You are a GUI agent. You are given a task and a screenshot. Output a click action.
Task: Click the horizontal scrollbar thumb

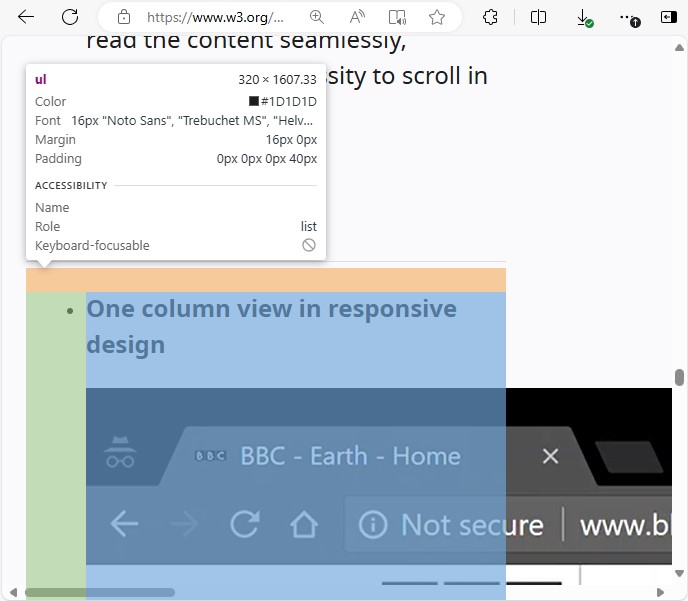pos(100,593)
